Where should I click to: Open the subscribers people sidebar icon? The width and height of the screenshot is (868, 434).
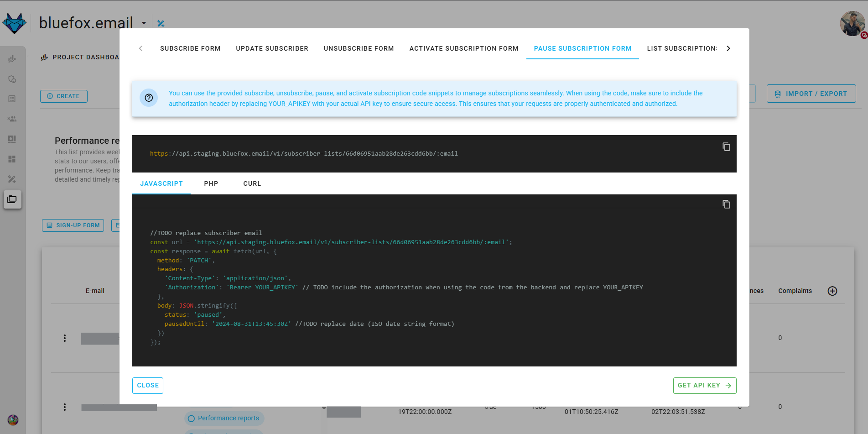click(12, 119)
